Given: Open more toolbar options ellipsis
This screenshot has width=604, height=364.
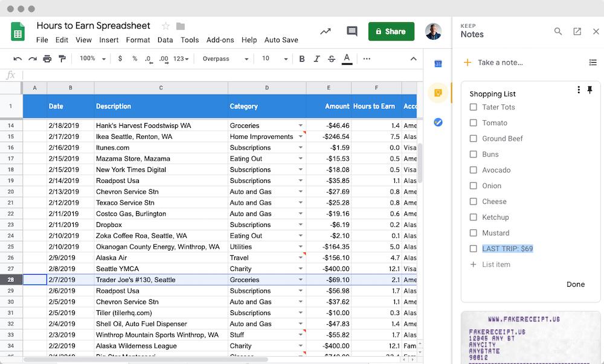Looking at the screenshot, I should coord(367,59).
